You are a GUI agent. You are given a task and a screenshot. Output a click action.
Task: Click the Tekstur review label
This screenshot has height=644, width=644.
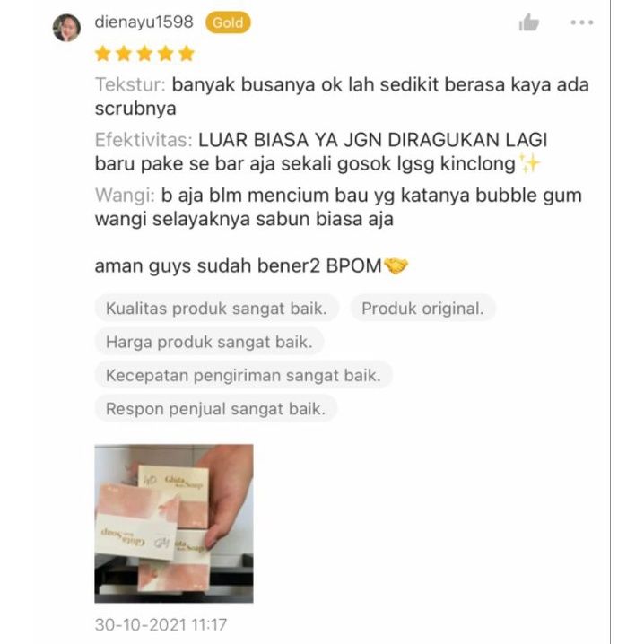130,84
